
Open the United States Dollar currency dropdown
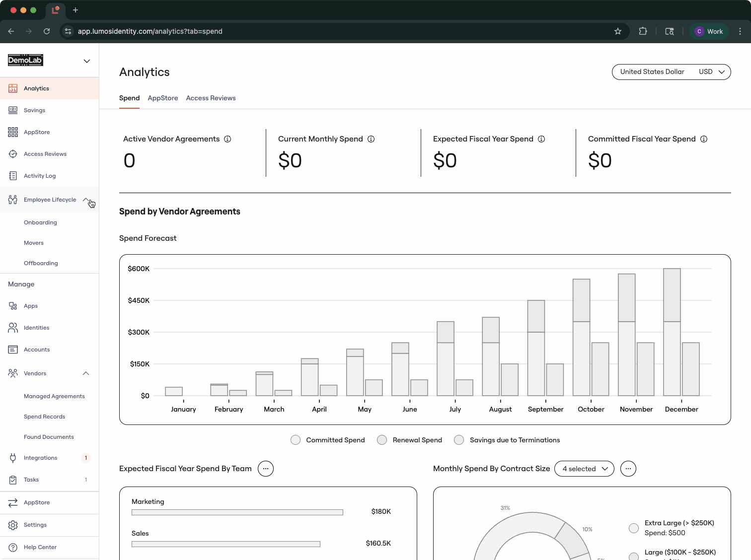click(x=671, y=72)
